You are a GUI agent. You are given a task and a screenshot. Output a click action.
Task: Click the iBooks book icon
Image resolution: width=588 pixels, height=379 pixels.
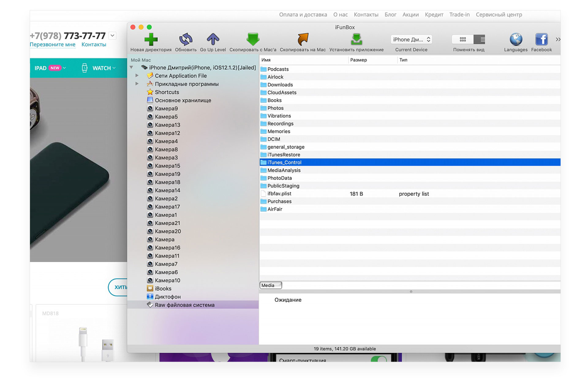click(150, 288)
